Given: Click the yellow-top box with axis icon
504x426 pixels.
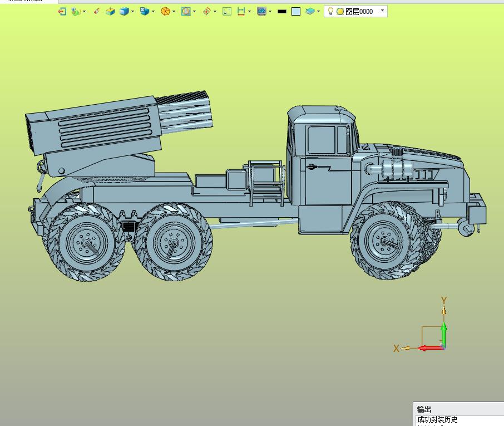Looking at the screenshot, I should click(x=110, y=12).
